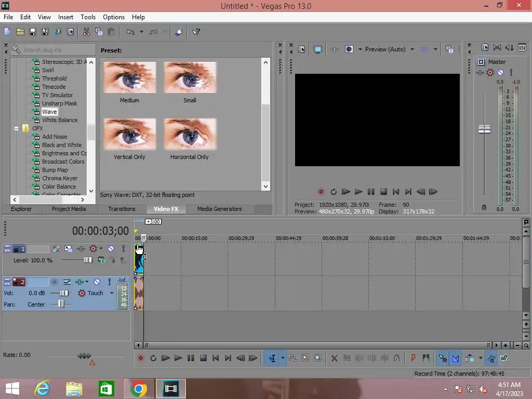
Task: Insert a marker with the orange flag icon
Action: (x=413, y=358)
